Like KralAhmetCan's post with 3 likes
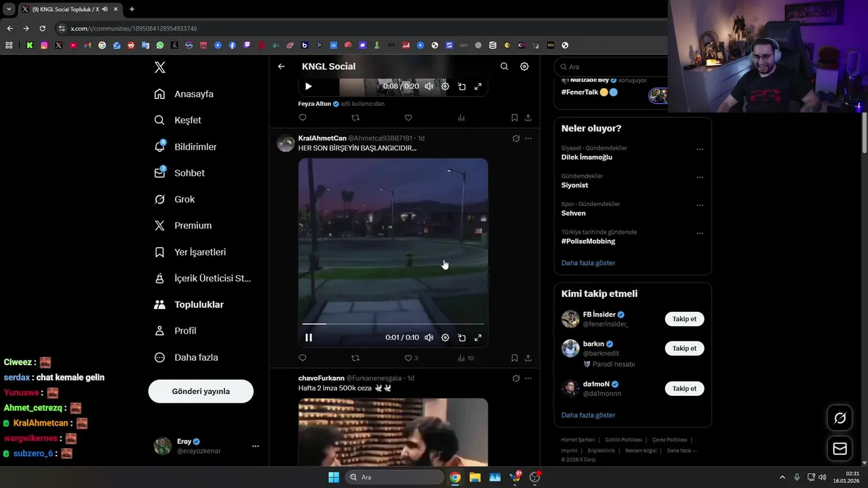Viewport: 868px width, 488px height. 411,358
